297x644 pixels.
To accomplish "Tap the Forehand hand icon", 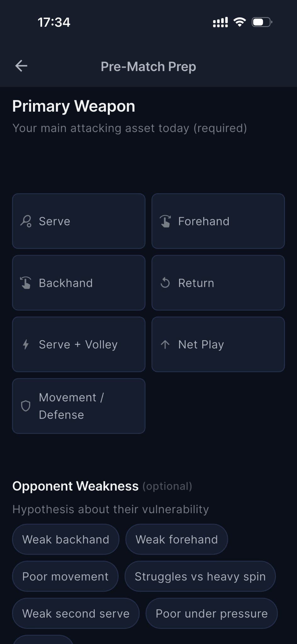I will coord(165,221).
